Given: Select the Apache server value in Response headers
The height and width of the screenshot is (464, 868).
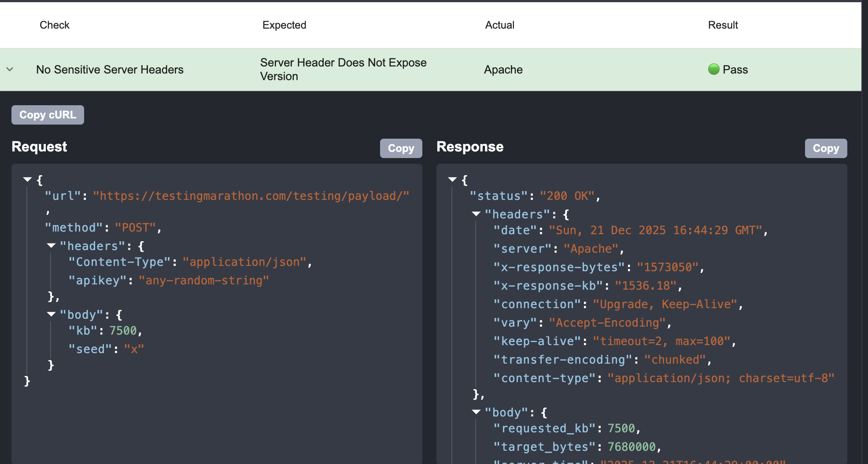Looking at the screenshot, I should click(x=590, y=248).
